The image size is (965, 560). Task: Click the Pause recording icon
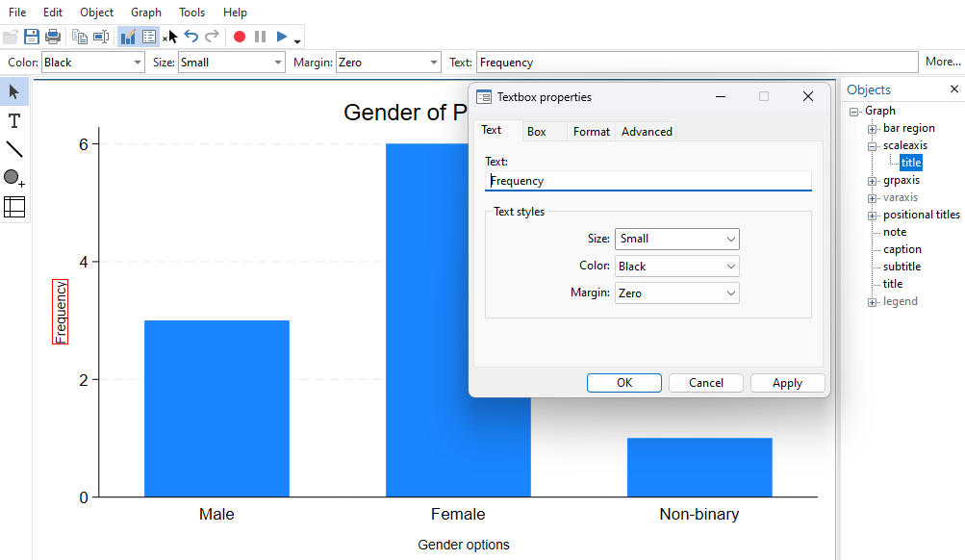(x=261, y=37)
